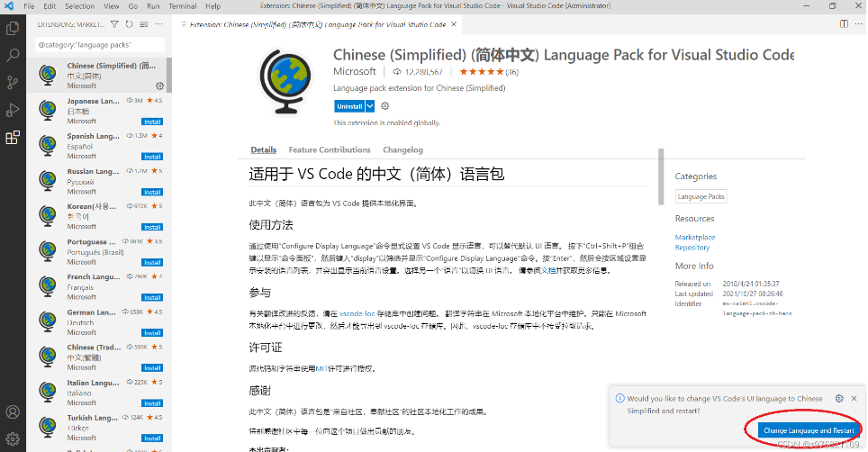Viewport: 868px width, 452px height.
Task: Click the vscode-loc link
Action: point(357,313)
